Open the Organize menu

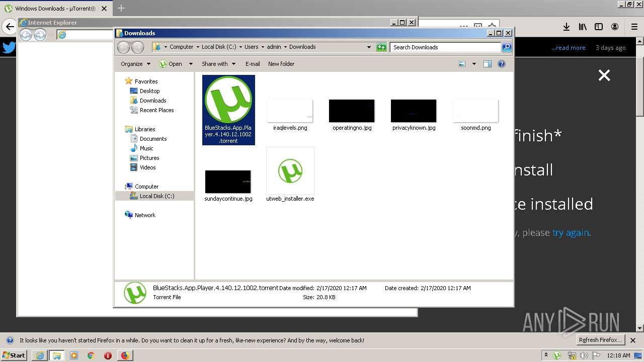point(135,64)
